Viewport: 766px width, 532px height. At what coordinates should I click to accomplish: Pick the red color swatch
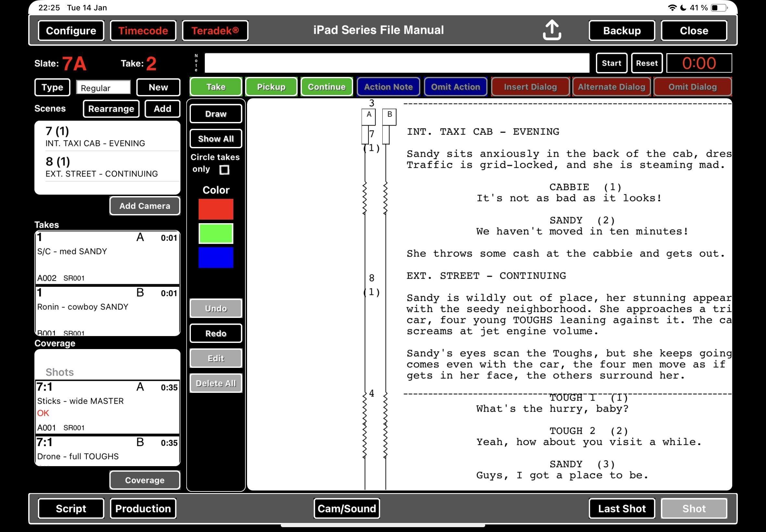[x=216, y=209]
